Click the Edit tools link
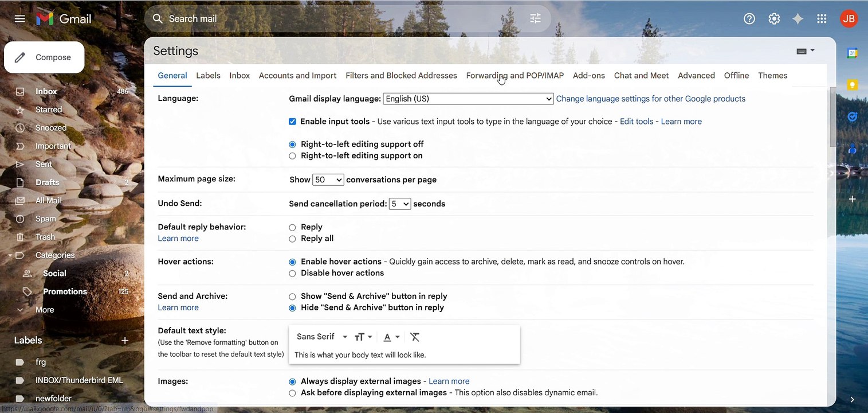Viewport: 868px width, 413px height. [637, 122]
